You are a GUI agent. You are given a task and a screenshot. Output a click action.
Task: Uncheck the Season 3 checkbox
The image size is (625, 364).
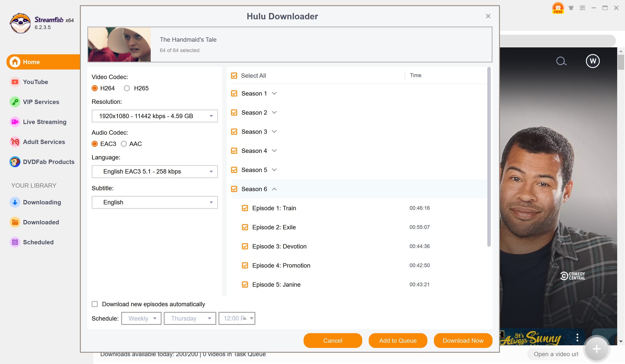point(234,132)
